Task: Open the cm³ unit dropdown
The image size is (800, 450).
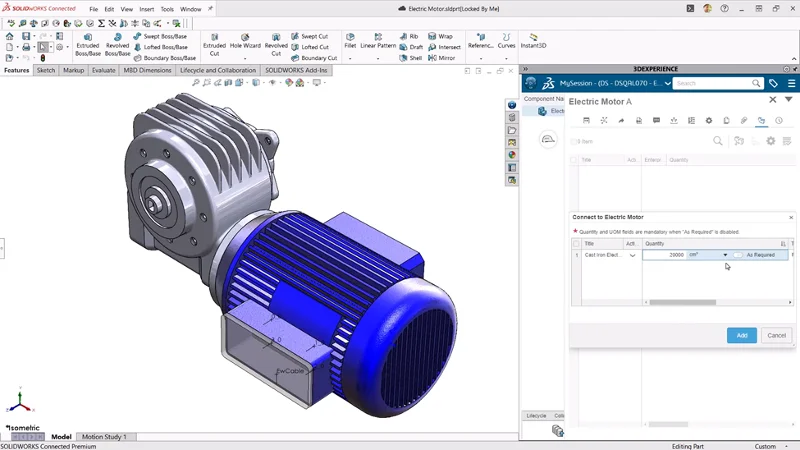Action: [725, 255]
